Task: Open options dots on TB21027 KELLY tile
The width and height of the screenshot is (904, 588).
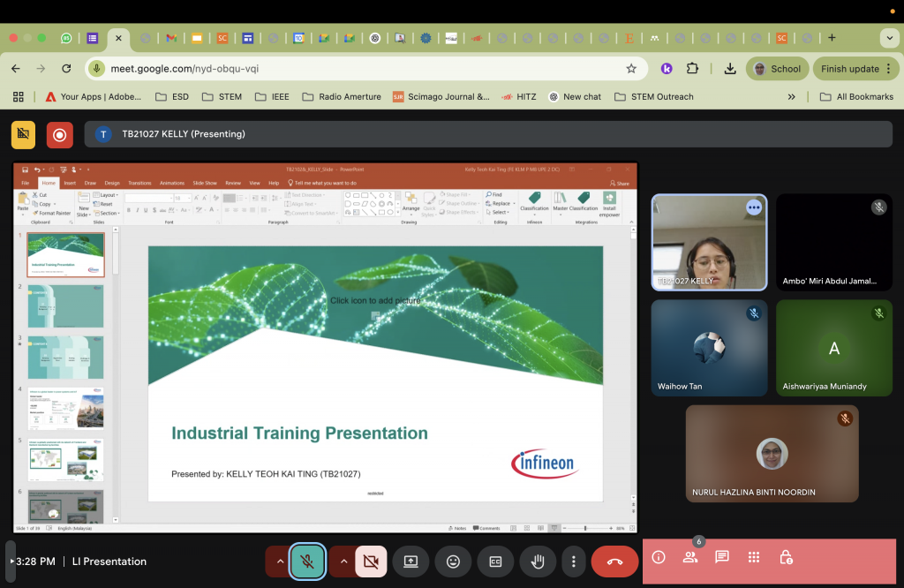Action: tap(754, 207)
